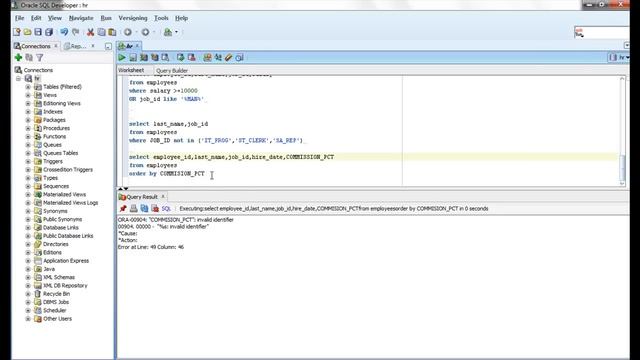Open SQL History clock icon

click(240, 58)
